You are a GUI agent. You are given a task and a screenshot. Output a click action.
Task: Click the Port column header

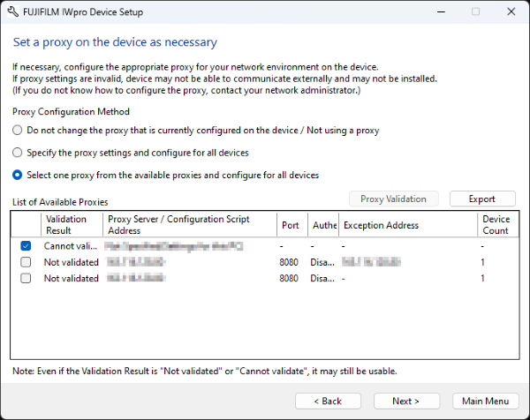coord(292,224)
